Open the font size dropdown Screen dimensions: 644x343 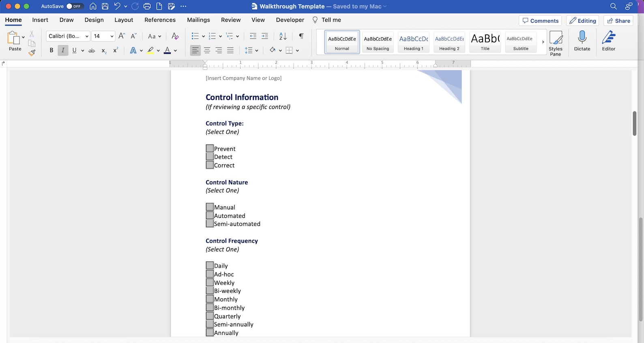pos(112,36)
